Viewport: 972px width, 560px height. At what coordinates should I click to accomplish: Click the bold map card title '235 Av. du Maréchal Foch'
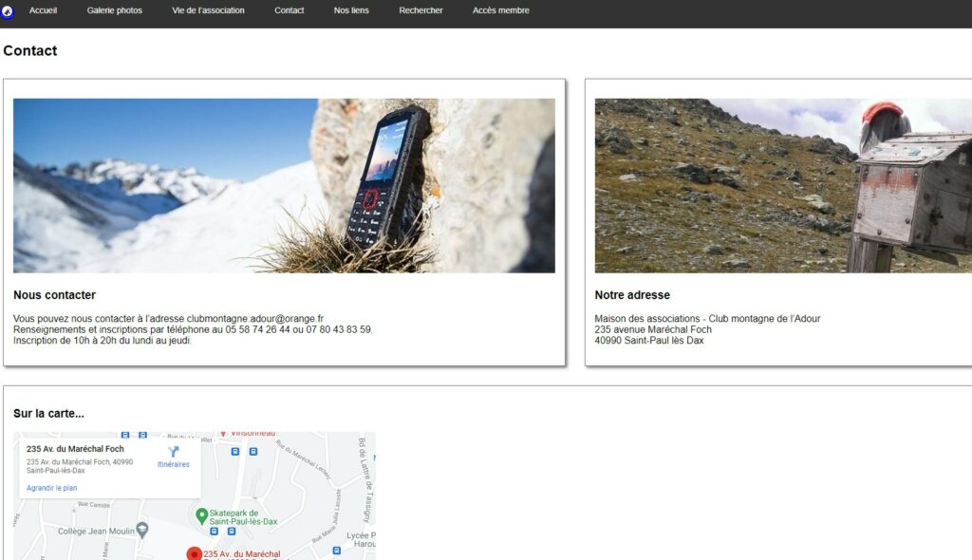coord(75,449)
